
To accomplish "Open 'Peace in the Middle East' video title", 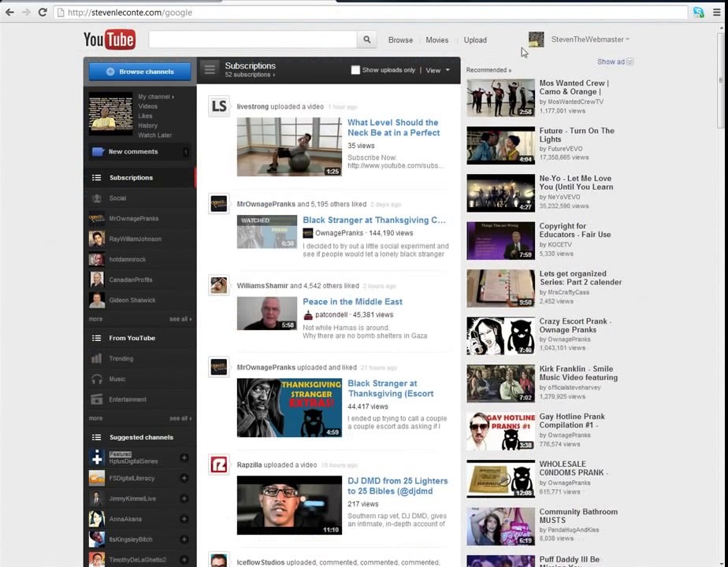I will 352,302.
